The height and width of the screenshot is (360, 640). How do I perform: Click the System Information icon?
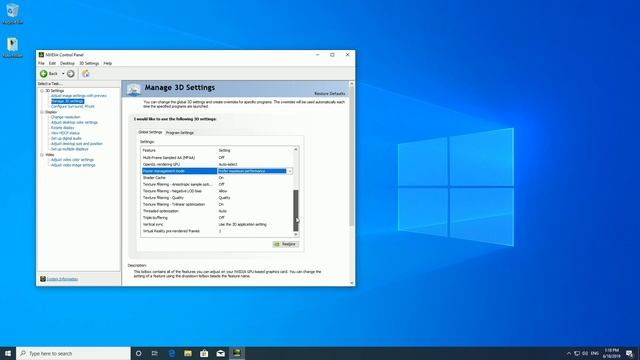point(43,279)
